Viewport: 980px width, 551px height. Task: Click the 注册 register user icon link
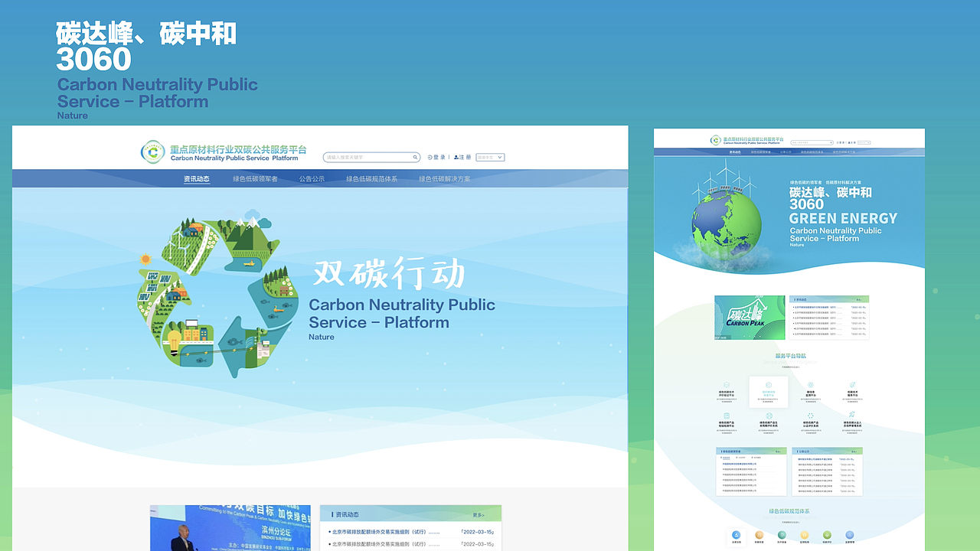462,157
